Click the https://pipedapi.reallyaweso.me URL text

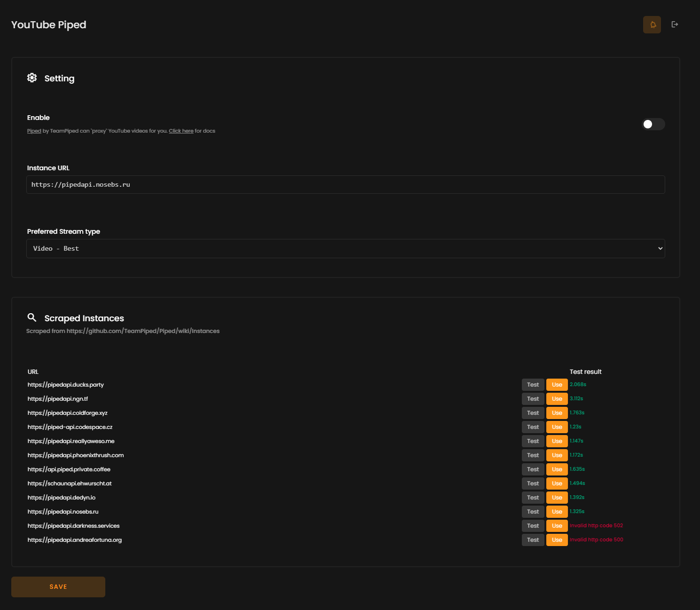(x=71, y=441)
